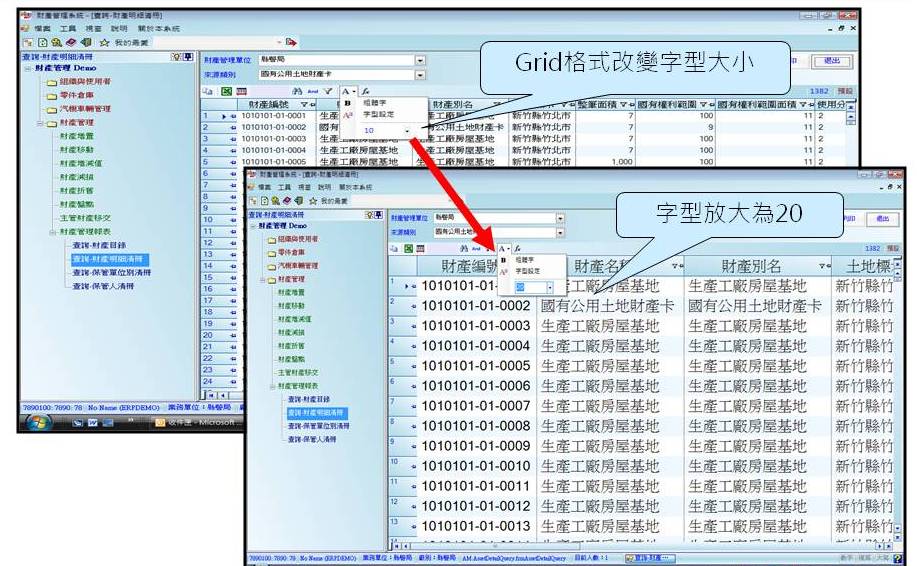Click Excel export icon in back window grid toolbar

click(x=225, y=91)
